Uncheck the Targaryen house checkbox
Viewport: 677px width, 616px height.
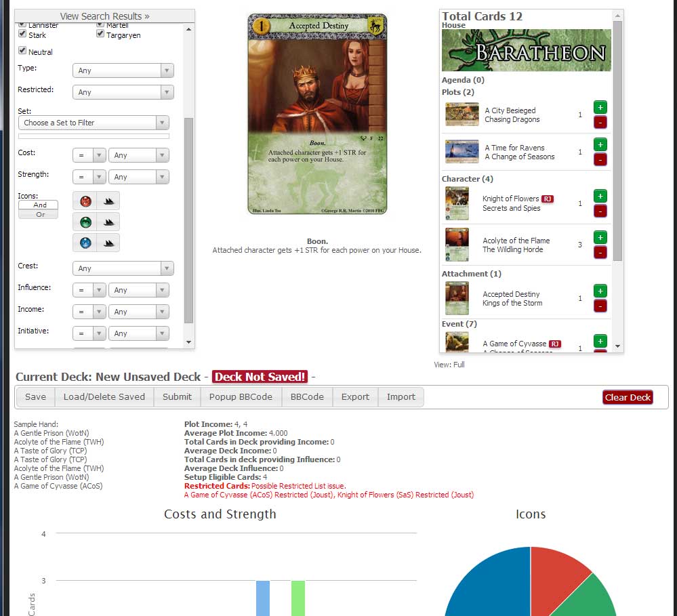[100, 34]
